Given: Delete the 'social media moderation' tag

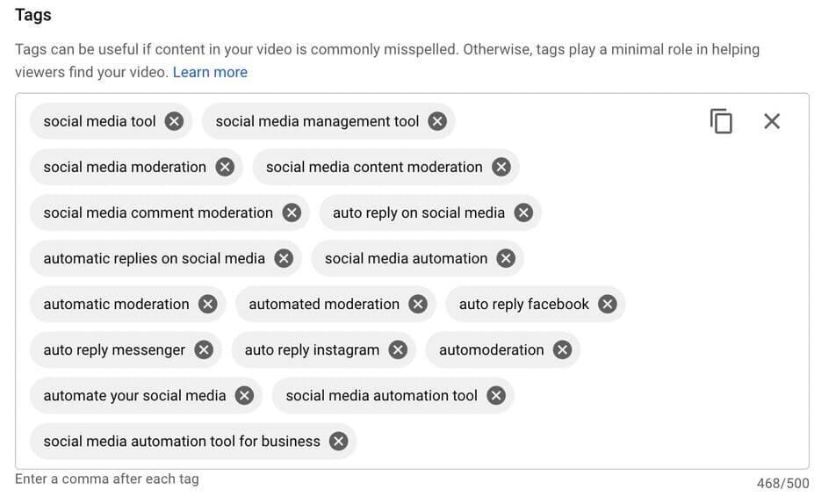Looking at the screenshot, I should tap(225, 167).
